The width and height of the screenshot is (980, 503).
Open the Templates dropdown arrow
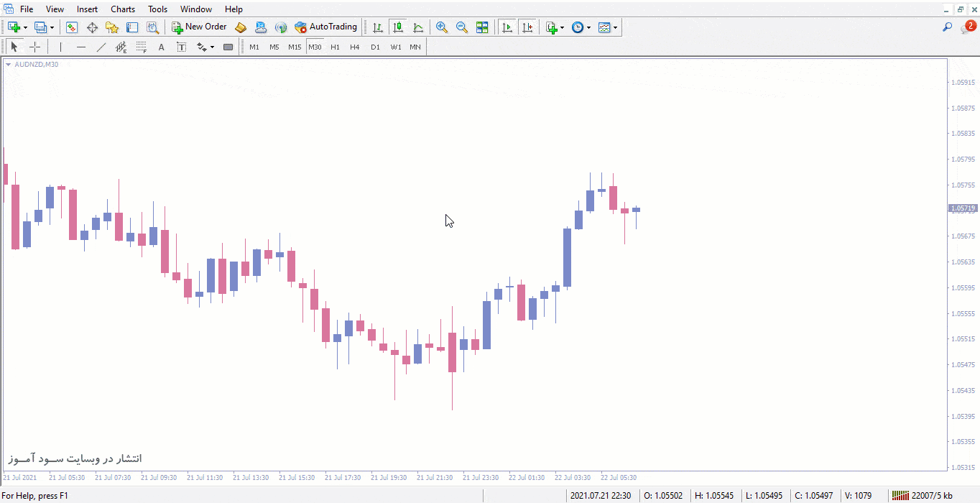tap(616, 27)
